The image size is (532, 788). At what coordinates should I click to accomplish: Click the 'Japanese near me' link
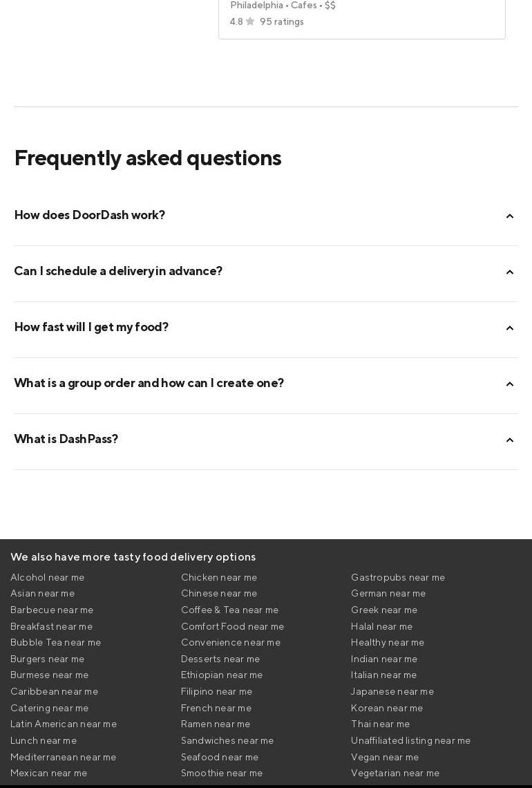coord(392,691)
